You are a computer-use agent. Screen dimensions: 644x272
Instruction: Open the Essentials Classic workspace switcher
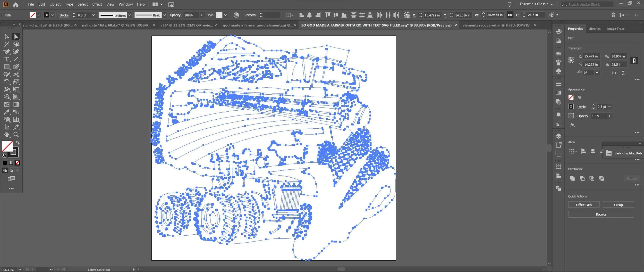(537, 4)
